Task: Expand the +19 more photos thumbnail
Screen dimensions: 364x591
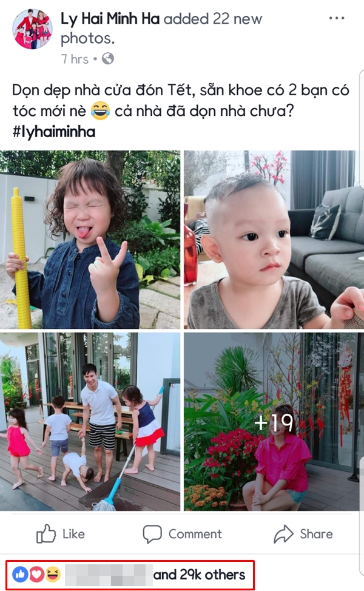Action: click(x=274, y=421)
